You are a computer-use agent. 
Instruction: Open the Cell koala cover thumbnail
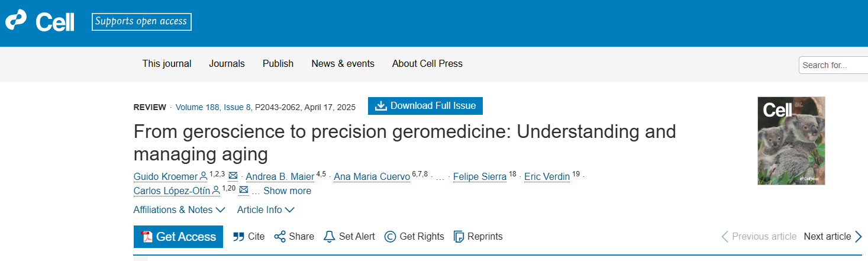791,141
